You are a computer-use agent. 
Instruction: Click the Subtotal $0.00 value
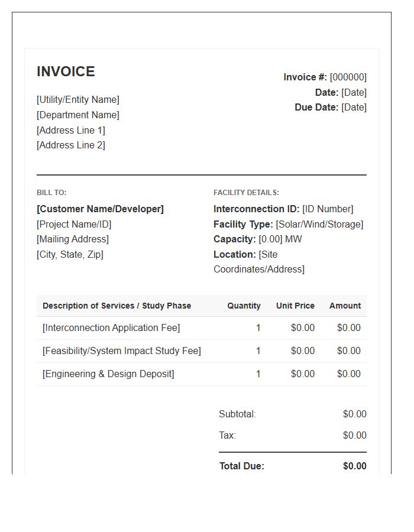[x=355, y=414]
